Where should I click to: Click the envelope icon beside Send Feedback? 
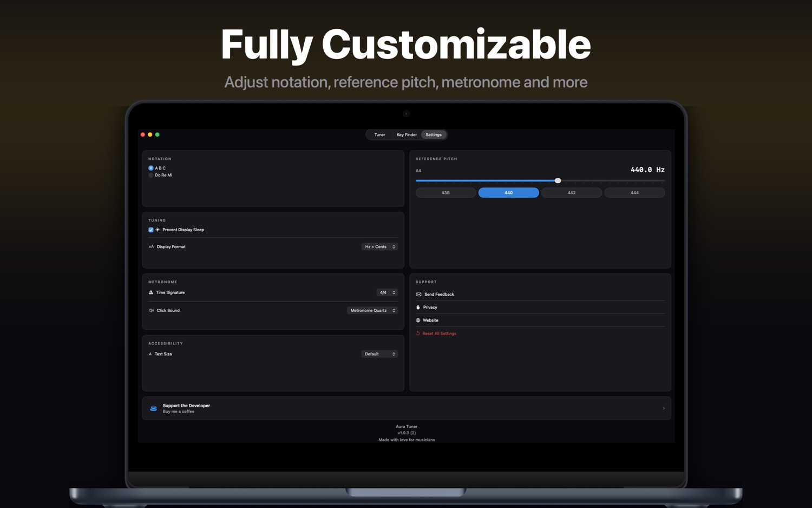418,295
